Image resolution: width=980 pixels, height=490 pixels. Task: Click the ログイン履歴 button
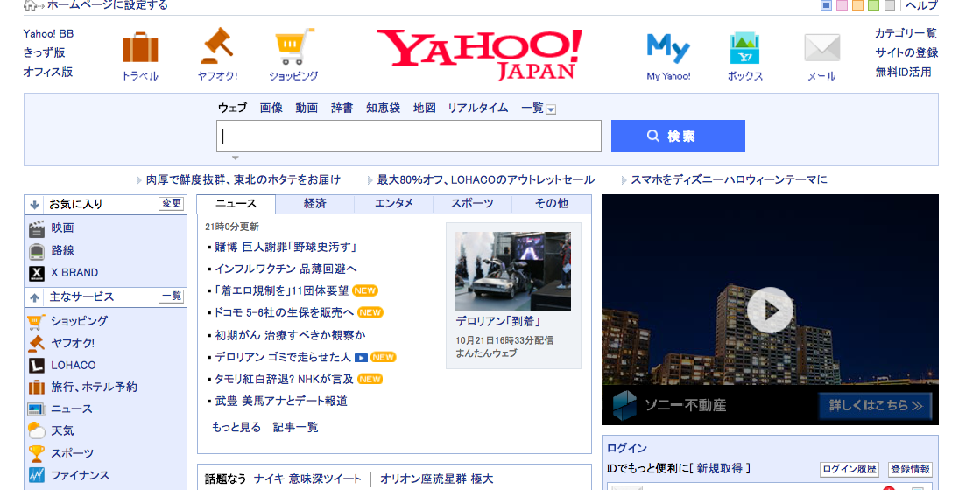click(850, 469)
